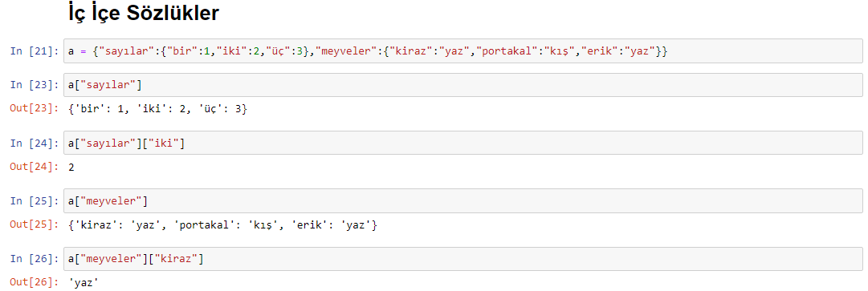The width and height of the screenshot is (868, 291).
Task: Select the In [24] cell a["sayılar"]["iki"]
Action: pos(463,143)
